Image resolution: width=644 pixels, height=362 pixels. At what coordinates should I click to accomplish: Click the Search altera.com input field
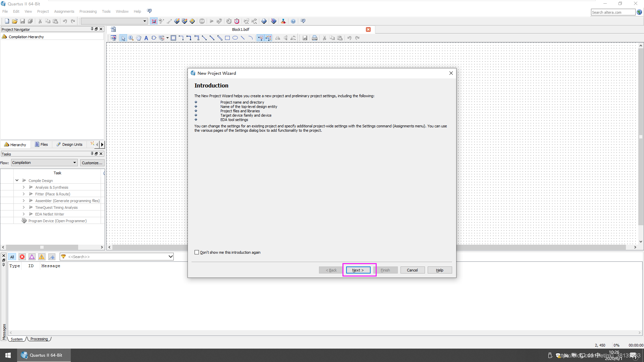click(x=612, y=12)
